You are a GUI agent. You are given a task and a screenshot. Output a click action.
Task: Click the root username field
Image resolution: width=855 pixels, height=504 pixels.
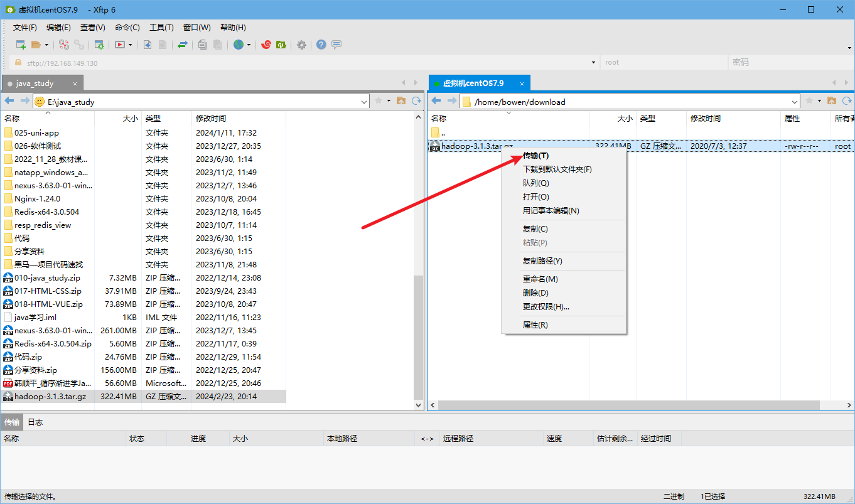664,63
